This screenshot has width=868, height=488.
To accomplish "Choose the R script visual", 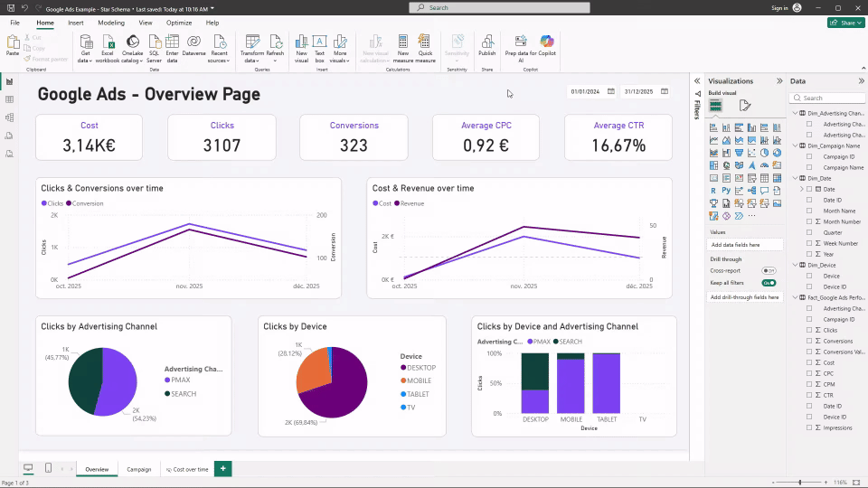I will [713, 191].
